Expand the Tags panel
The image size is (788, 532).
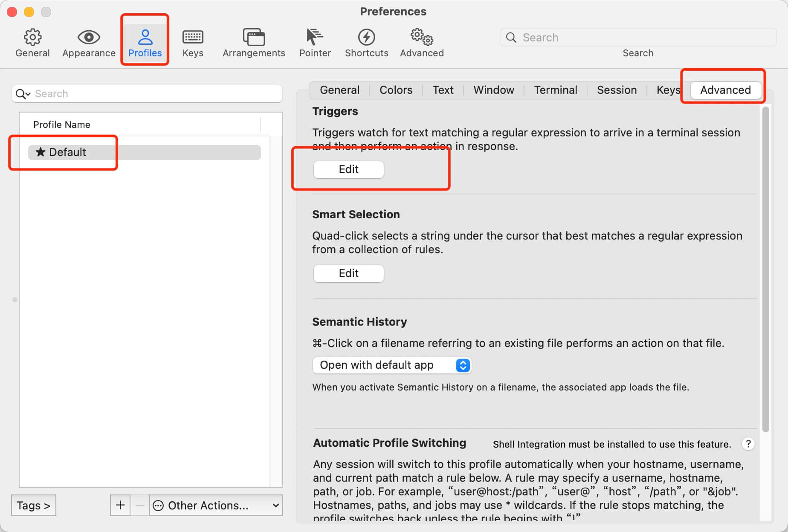33,505
